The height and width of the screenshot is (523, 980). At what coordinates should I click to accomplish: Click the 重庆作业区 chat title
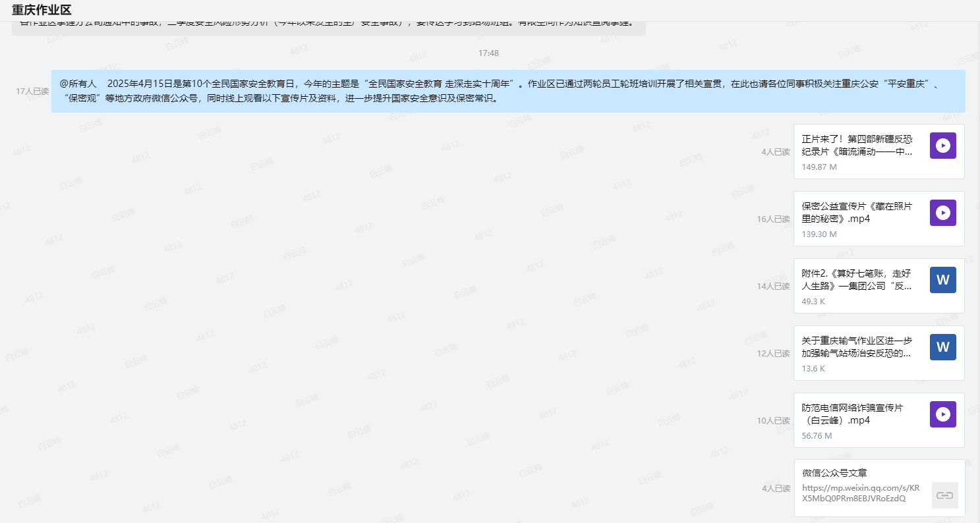click(x=42, y=10)
